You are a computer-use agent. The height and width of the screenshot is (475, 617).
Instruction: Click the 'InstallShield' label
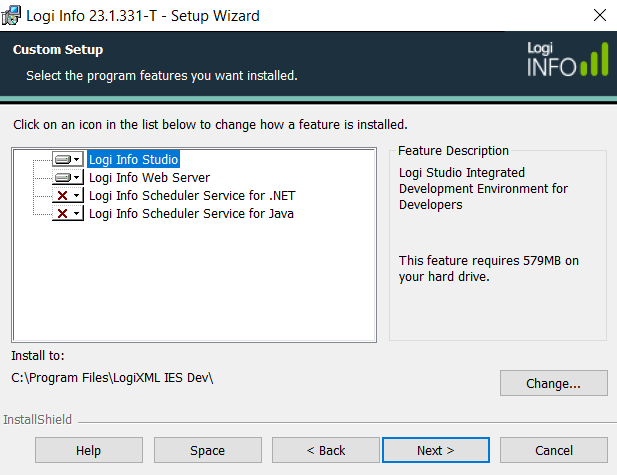pos(37,420)
